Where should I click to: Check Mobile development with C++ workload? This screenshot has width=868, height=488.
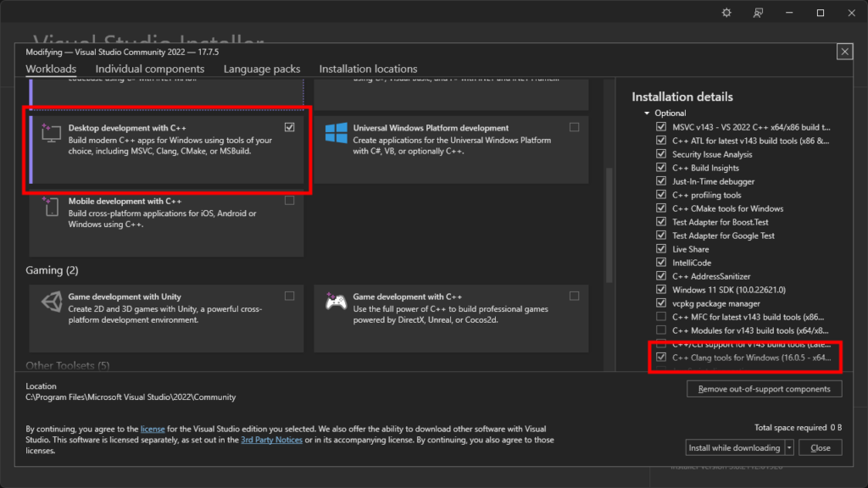pyautogui.click(x=290, y=200)
